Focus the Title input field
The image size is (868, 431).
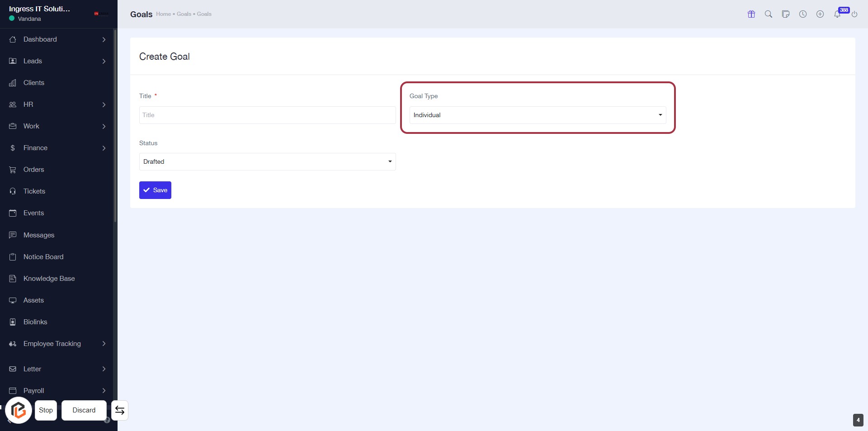(267, 115)
